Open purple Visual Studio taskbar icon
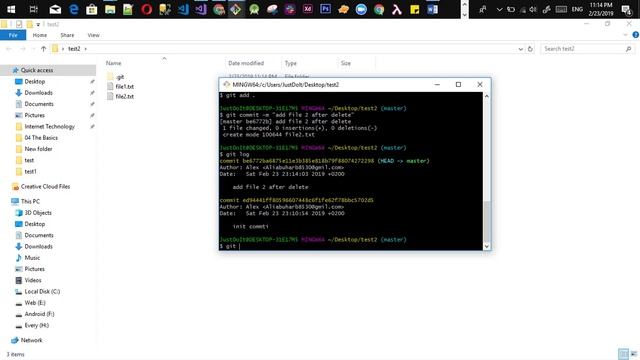 pos(200,9)
